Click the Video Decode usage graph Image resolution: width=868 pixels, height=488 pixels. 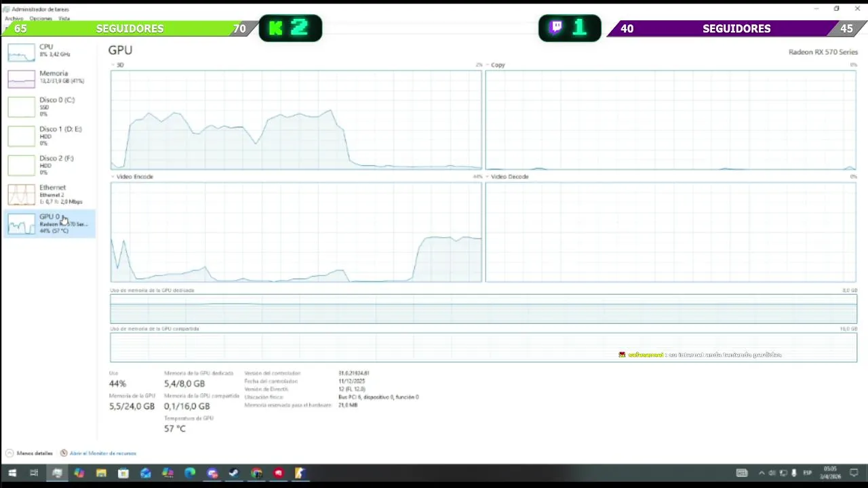click(671, 232)
